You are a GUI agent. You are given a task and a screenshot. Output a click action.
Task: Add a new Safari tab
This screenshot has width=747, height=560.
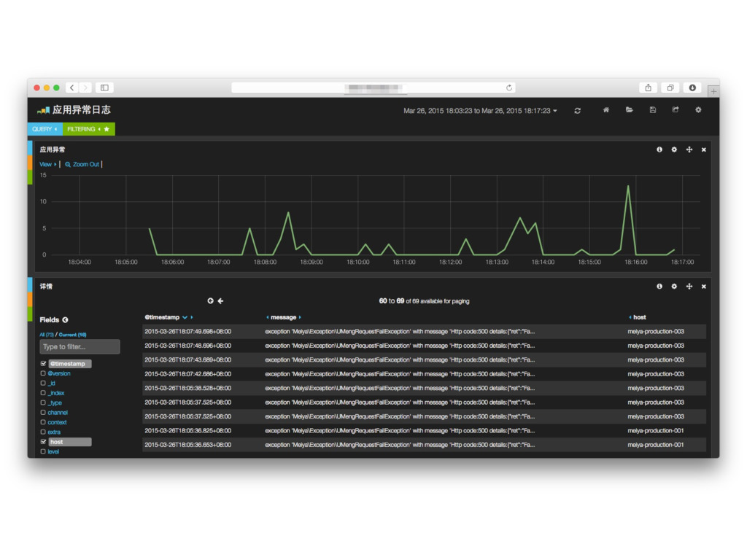coord(713,91)
